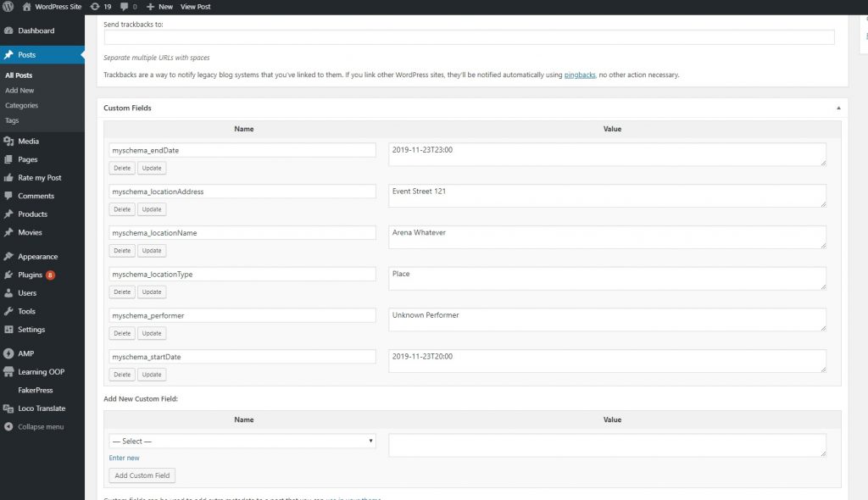Click the Unknown Performer value textarea
Screen dimensions: 868x500
point(607,319)
